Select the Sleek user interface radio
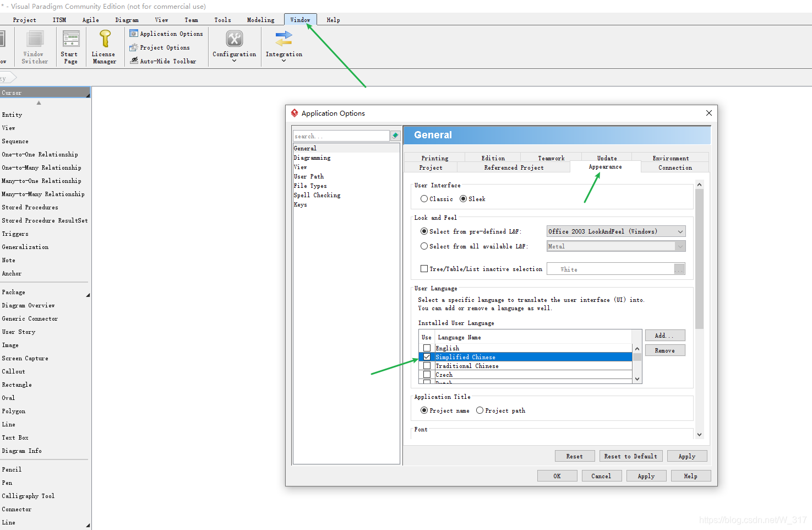The width and height of the screenshot is (812, 530). (x=463, y=198)
